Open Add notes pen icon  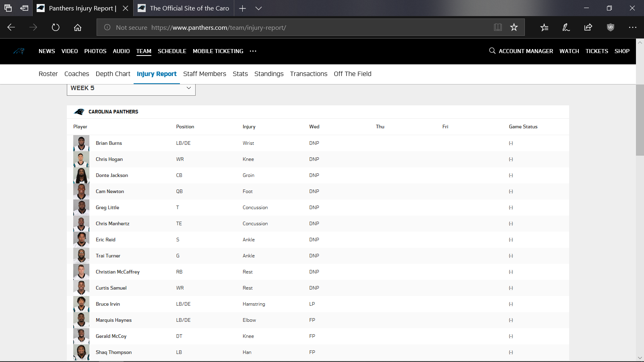coord(566,27)
